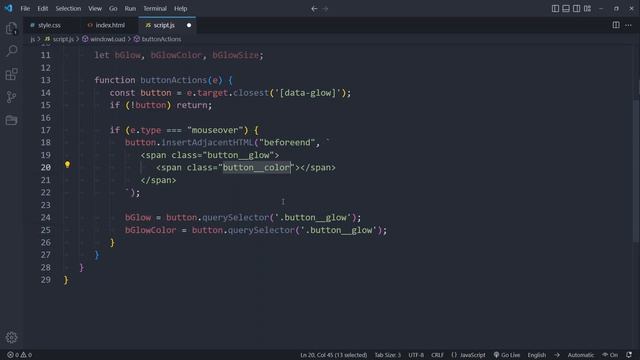
Task: Open the View menu
Action: click(95, 9)
